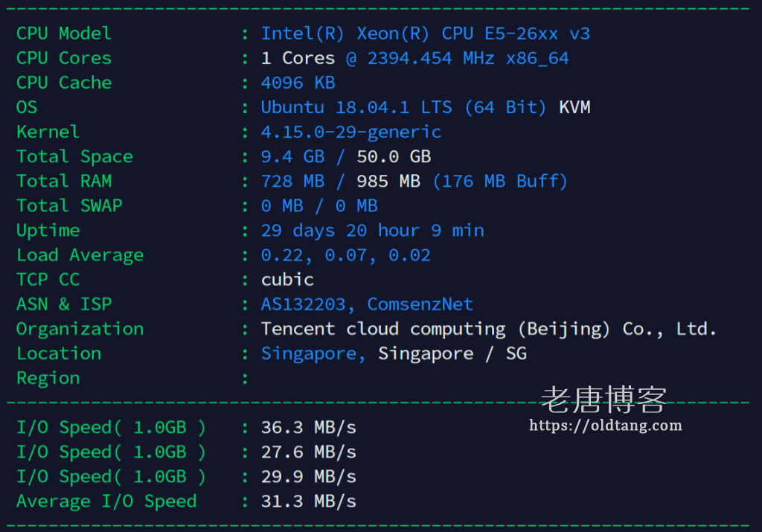
Task: Select the '50.0 GB' total space value
Action: 394,156
